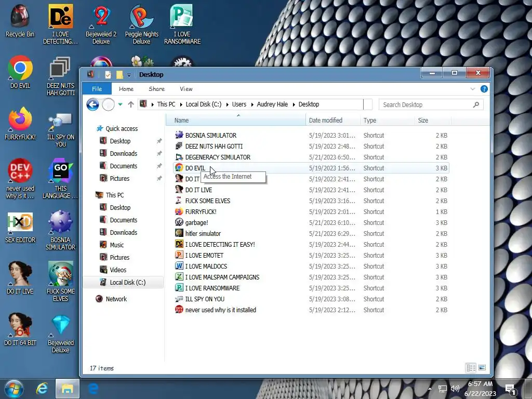
Task: Select DO IT 64 BIT desktop icon
Action: (x=20, y=330)
